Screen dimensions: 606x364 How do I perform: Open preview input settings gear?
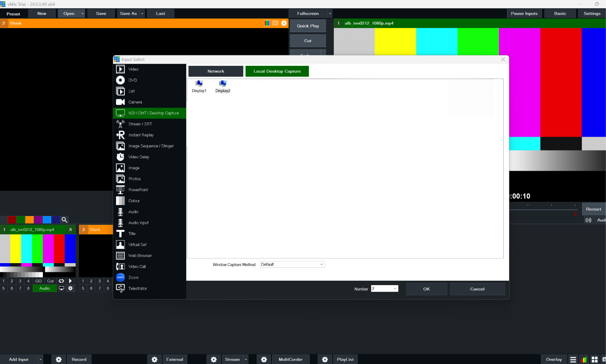[x=284, y=23]
